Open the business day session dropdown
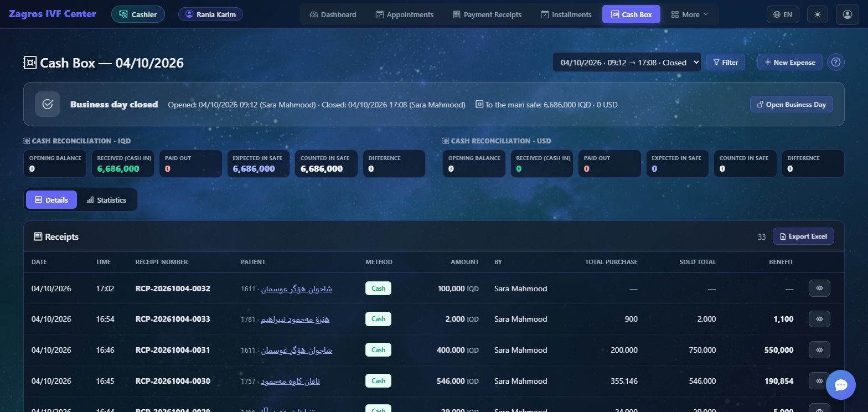The image size is (868, 412). point(627,62)
